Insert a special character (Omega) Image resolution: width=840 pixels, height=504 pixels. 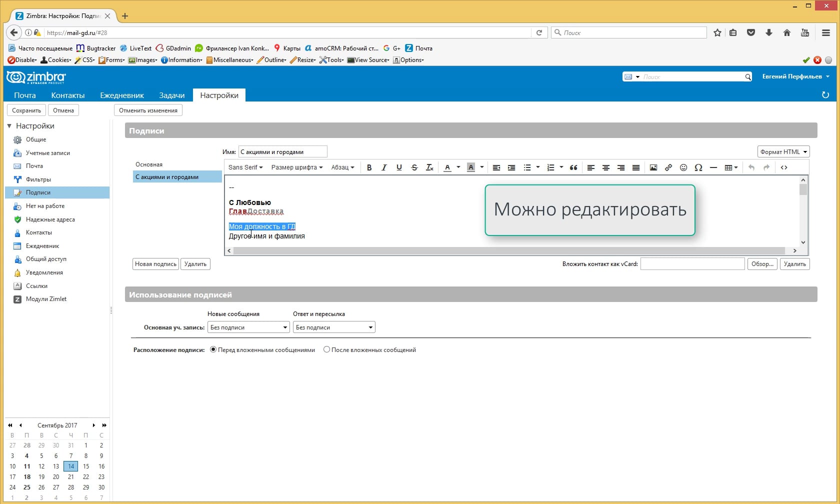coord(698,167)
